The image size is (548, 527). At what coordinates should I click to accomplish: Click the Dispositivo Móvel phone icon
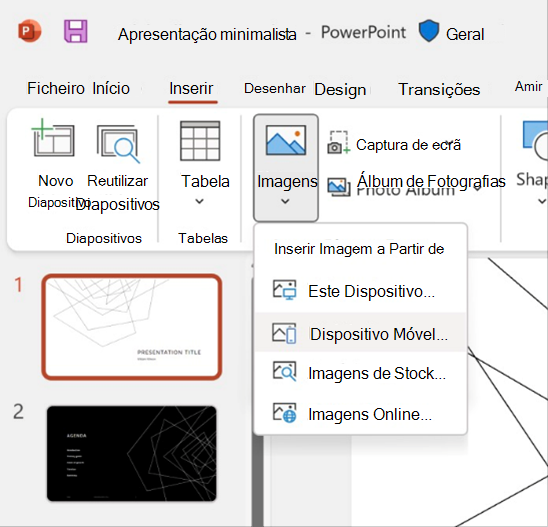tap(284, 333)
